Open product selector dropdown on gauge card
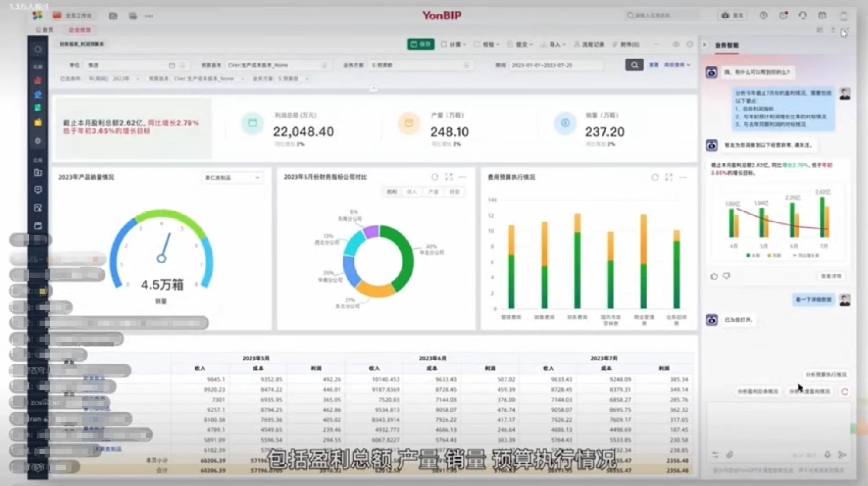 coord(232,177)
